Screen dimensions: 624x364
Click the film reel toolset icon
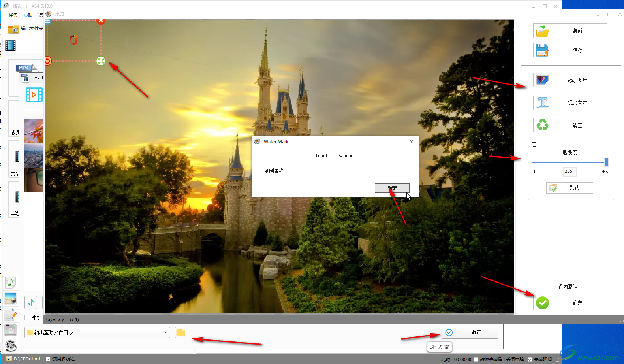(11, 345)
